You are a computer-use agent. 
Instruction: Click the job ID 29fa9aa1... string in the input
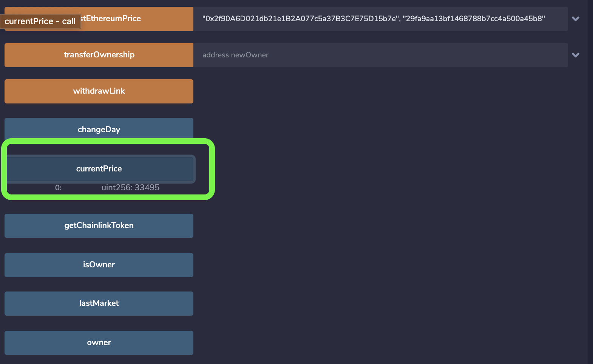(474, 19)
